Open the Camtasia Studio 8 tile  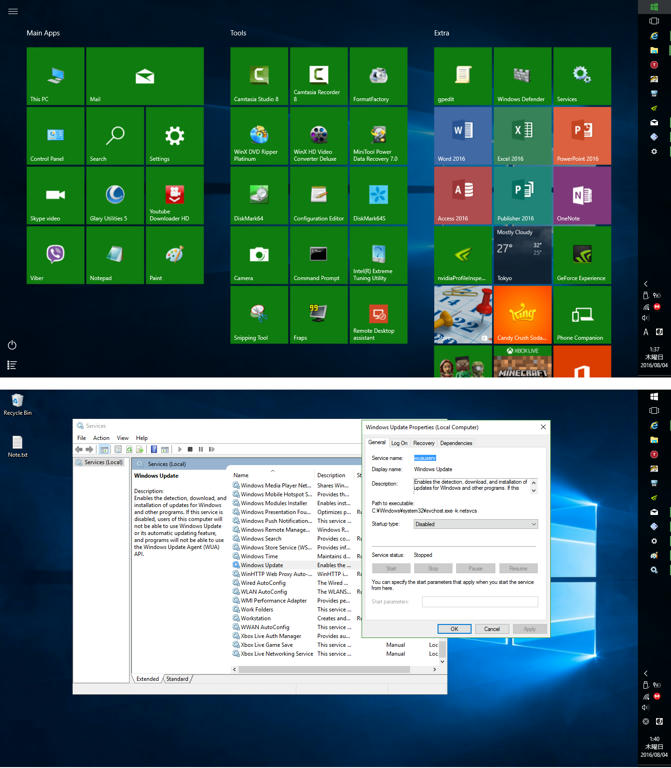click(259, 77)
